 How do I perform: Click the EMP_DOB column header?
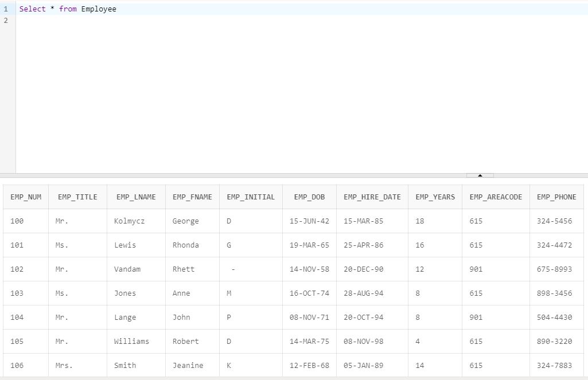(309, 196)
